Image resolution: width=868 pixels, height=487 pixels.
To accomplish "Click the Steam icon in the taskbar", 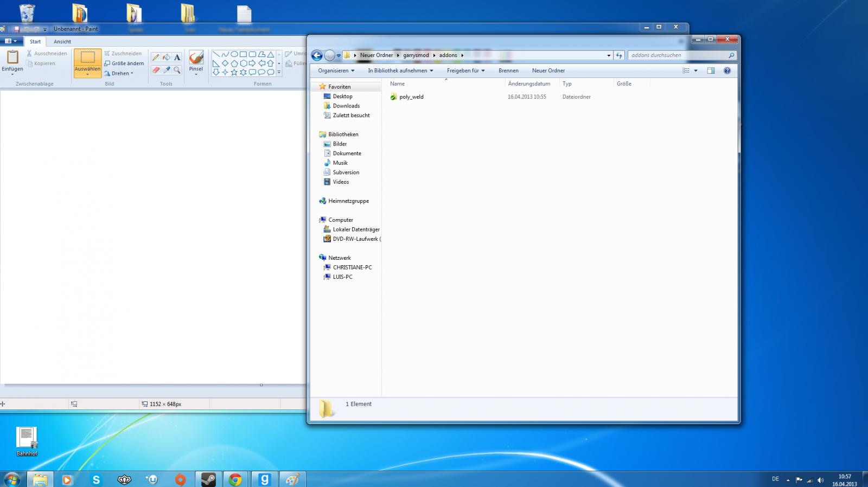I will [208, 479].
